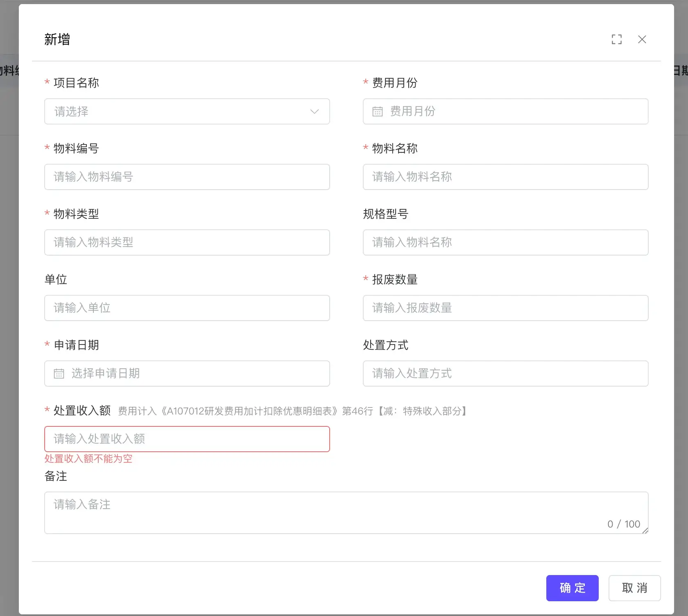
Task: Click into the 物料类型 input box
Action: click(x=187, y=242)
